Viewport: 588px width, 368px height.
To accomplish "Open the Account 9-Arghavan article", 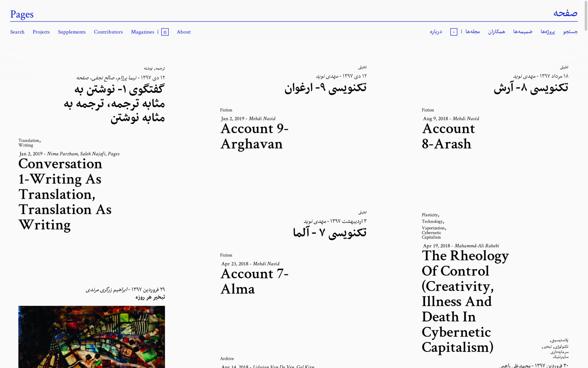I will [x=254, y=136].
